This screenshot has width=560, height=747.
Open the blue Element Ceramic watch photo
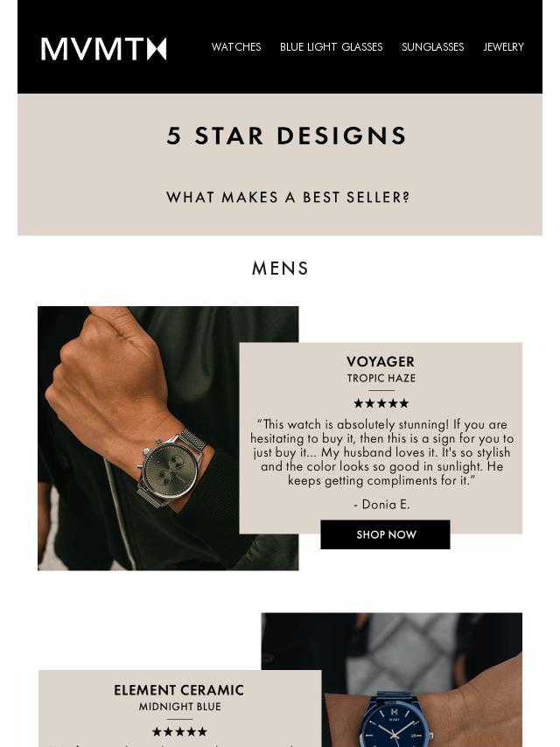[x=391, y=680]
